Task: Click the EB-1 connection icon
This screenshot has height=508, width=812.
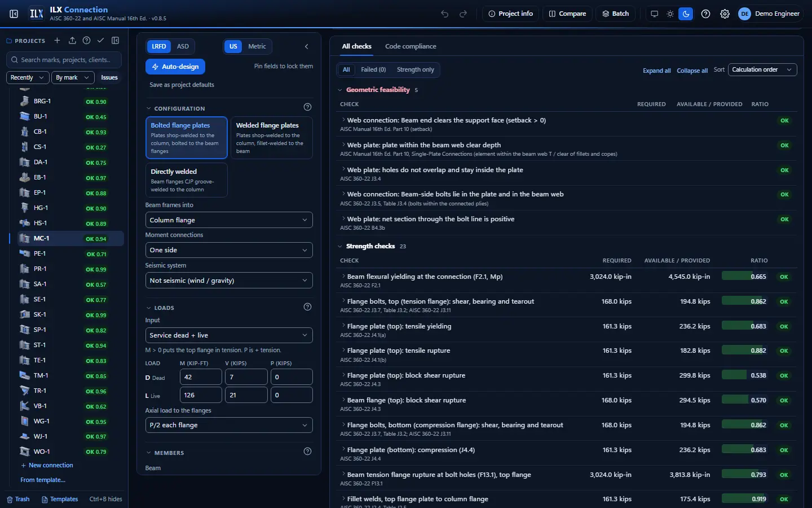Action: click(24, 177)
